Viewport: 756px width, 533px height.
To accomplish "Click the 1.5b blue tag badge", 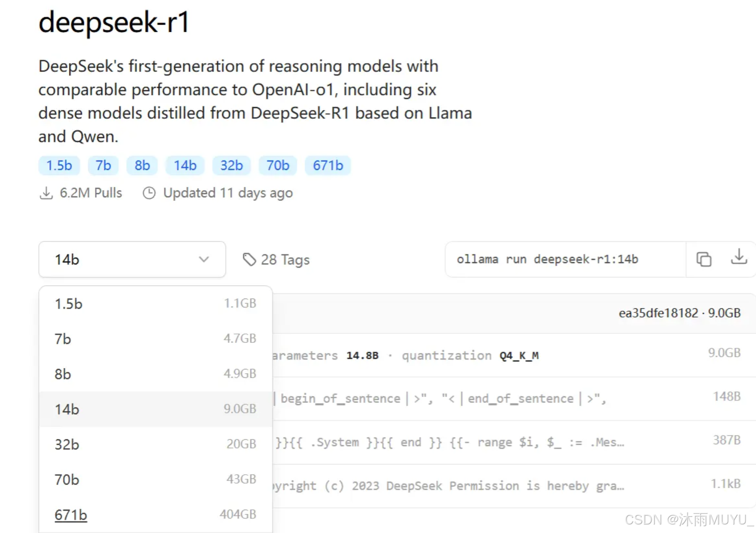I will tap(59, 165).
